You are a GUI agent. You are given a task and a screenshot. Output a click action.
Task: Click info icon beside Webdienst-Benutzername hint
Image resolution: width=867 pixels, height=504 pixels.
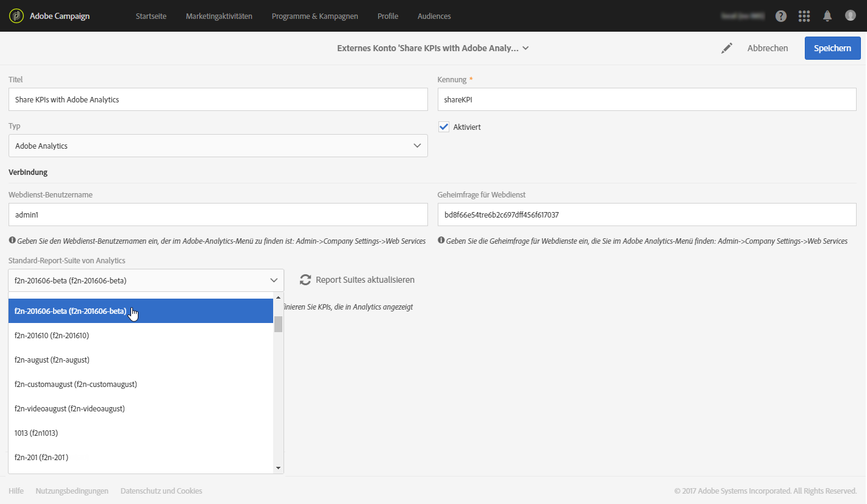(x=12, y=241)
